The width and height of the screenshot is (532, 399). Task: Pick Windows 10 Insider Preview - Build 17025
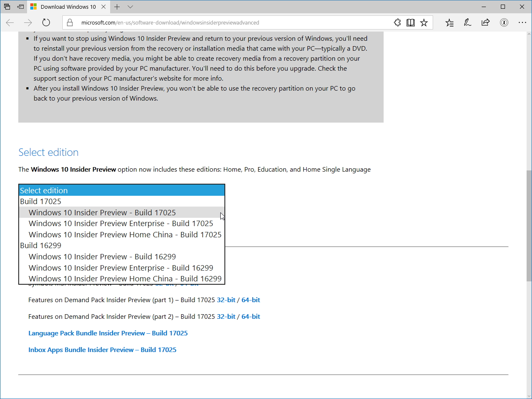point(122,212)
